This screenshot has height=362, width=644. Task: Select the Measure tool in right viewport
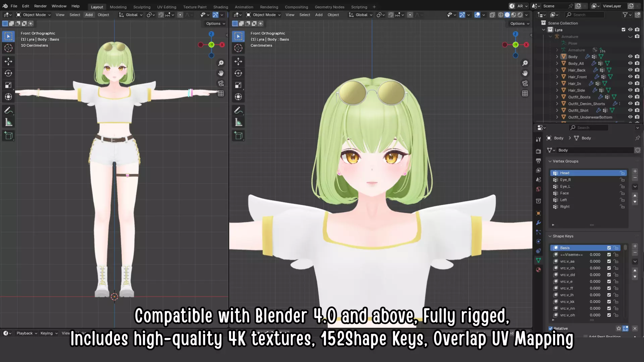238,122
